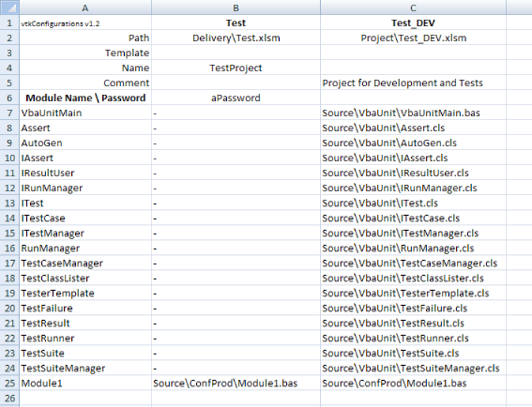Select 'Source\VbaUnit\ITest.cls' cell

point(413,203)
